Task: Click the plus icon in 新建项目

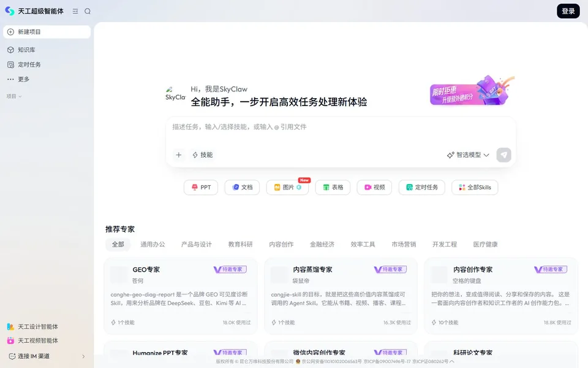Action: 10,32
